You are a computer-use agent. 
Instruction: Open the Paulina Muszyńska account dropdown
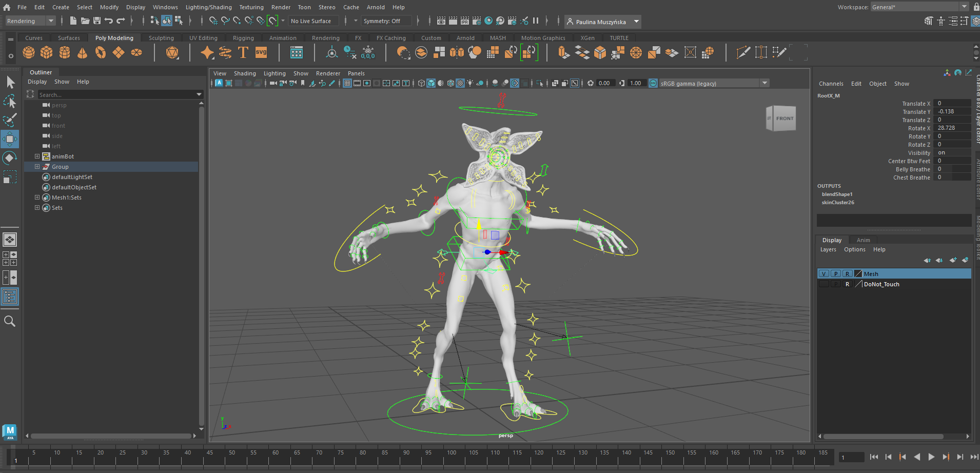603,22
